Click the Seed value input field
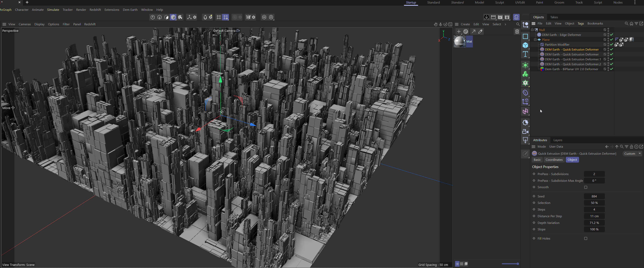 tap(594, 196)
